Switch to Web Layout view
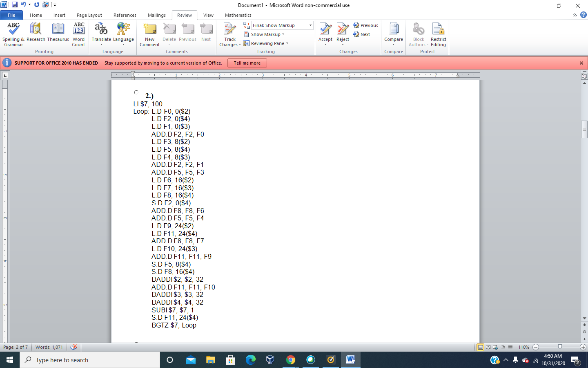Image resolution: width=588 pixels, height=368 pixels. pos(495,347)
